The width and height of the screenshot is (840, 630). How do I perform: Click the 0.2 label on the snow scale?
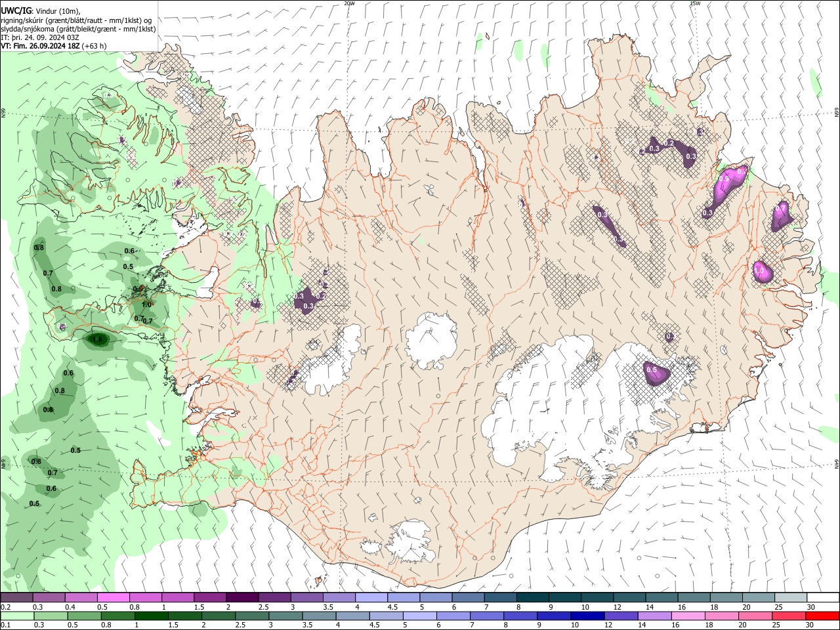pyautogui.click(x=5, y=607)
